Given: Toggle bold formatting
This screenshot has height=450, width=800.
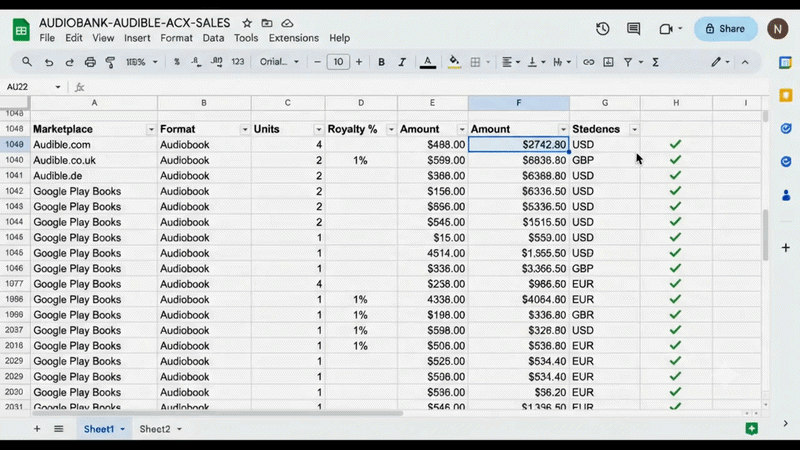Looking at the screenshot, I should [381, 62].
